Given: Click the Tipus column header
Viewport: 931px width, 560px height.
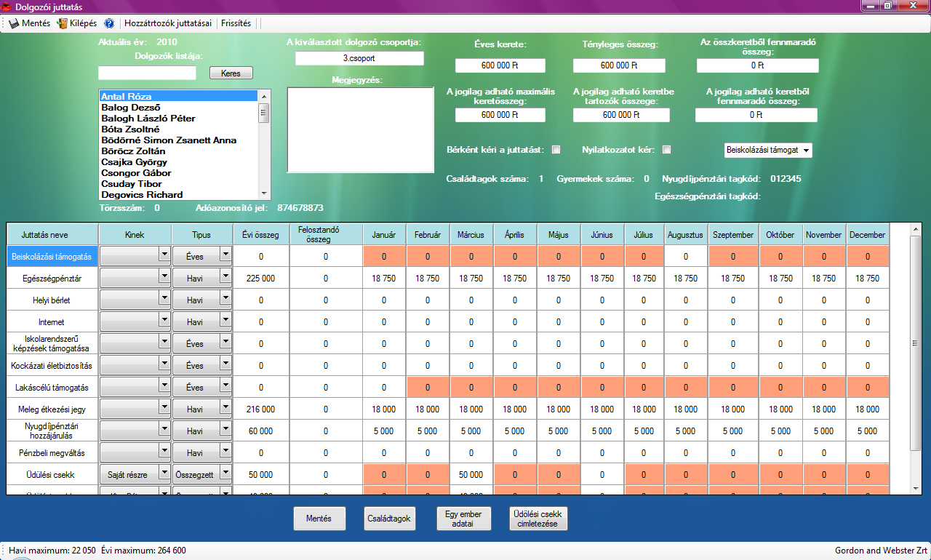Looking at the screenshot, I should (x=201, y=234).
